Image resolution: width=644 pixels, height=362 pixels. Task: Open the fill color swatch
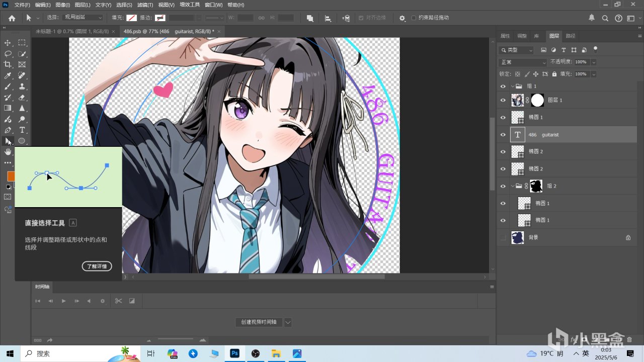pos(131,18)
